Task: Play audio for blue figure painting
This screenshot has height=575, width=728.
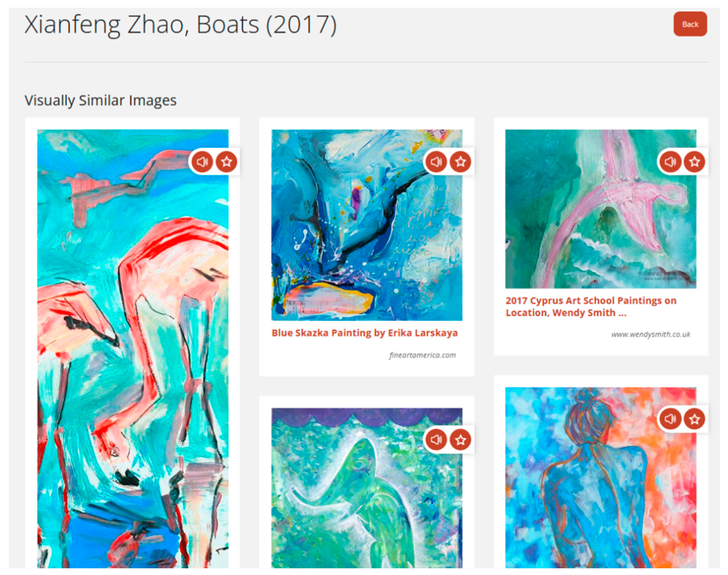Action: coord(670,419)
